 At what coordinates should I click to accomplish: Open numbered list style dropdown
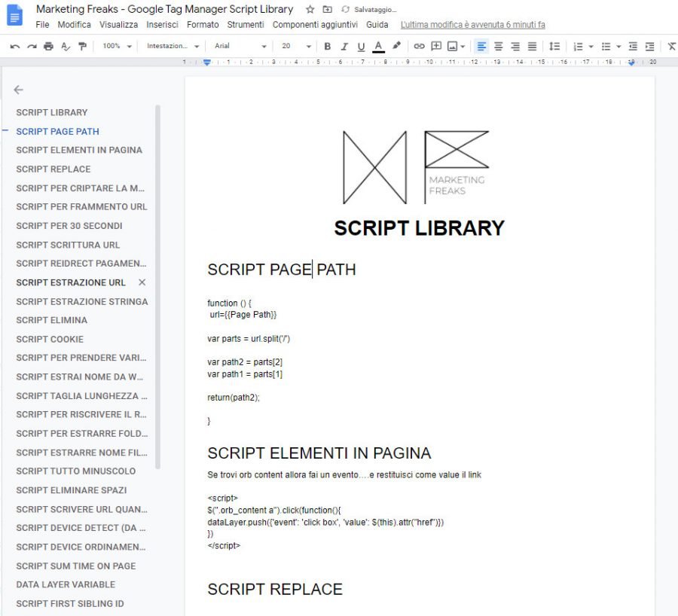point(591,47)
